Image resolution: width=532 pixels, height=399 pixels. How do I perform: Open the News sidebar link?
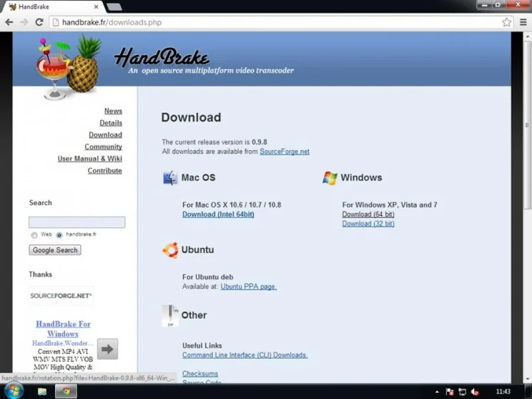(x=113, y=111)
